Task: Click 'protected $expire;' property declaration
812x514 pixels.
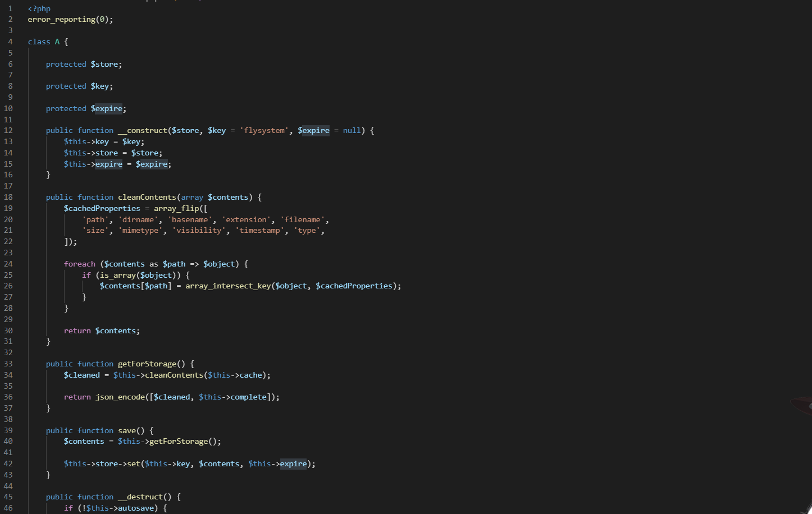Action: coord(86,109)
